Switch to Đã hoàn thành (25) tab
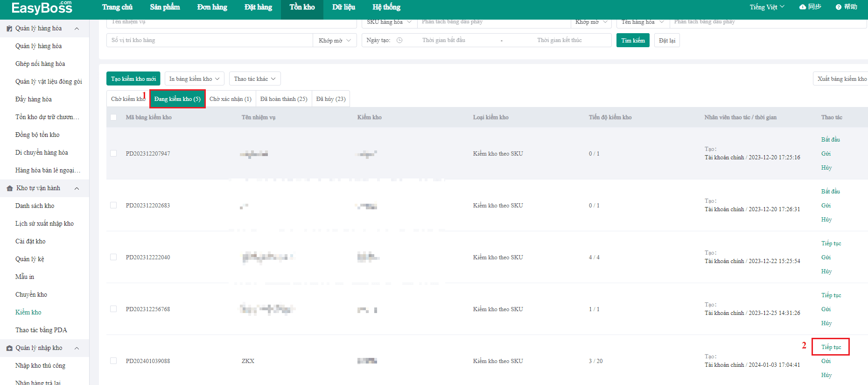 point(284,99)
